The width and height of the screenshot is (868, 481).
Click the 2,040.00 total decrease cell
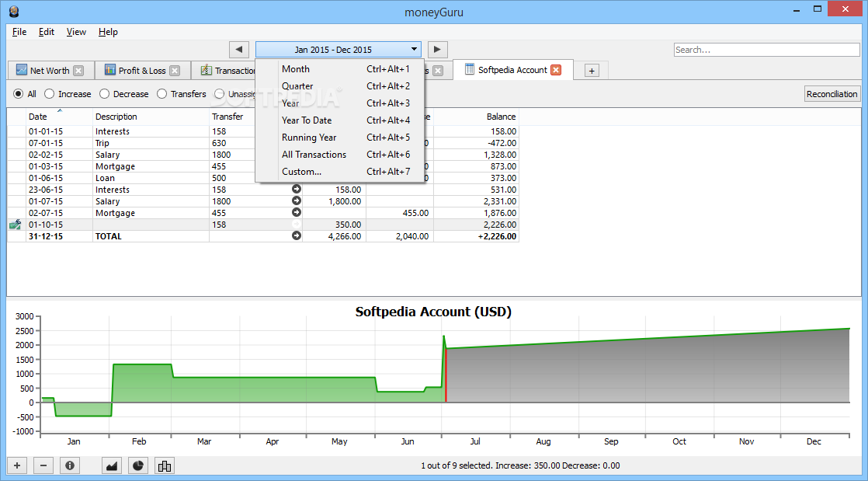tap(400, 236)
